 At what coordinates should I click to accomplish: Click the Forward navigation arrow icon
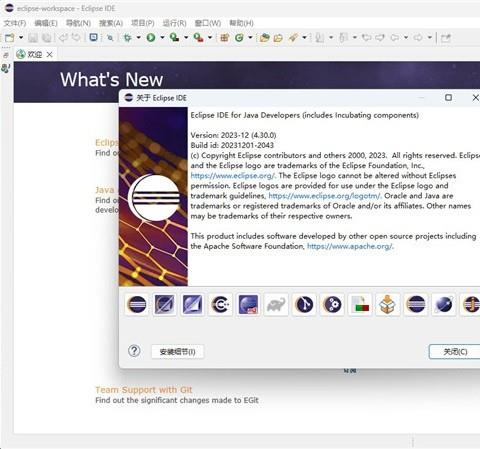coord(418,38)
